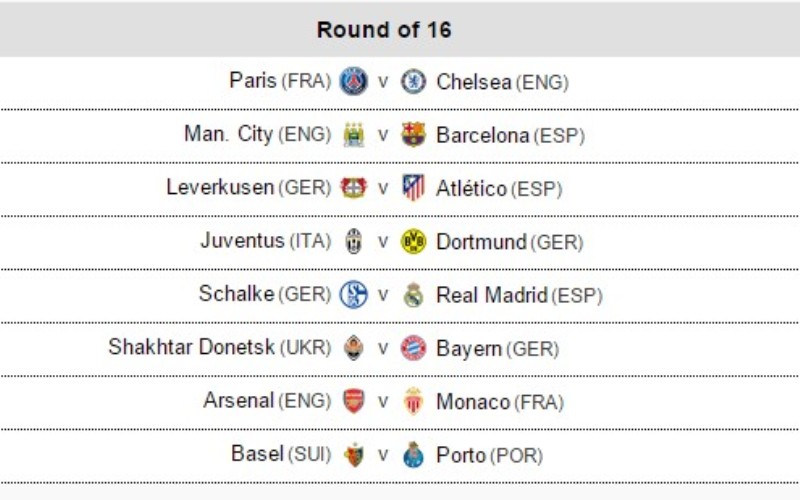Viewport: 800px width, 500px height.
Task: Click the Bayern Munich badge
Action: pyautogui.click(x=413, y=348)
